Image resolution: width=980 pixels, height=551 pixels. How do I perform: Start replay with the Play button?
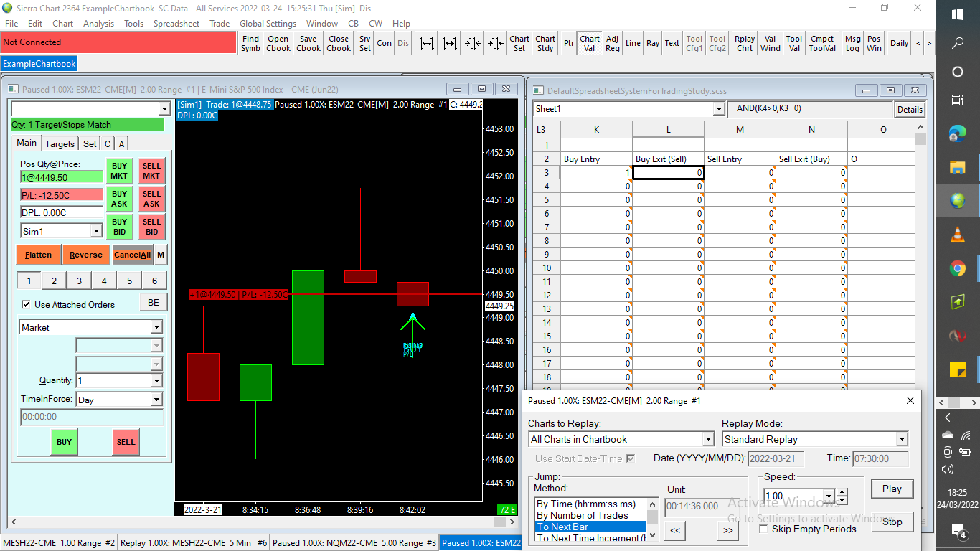tap(892, 489)
